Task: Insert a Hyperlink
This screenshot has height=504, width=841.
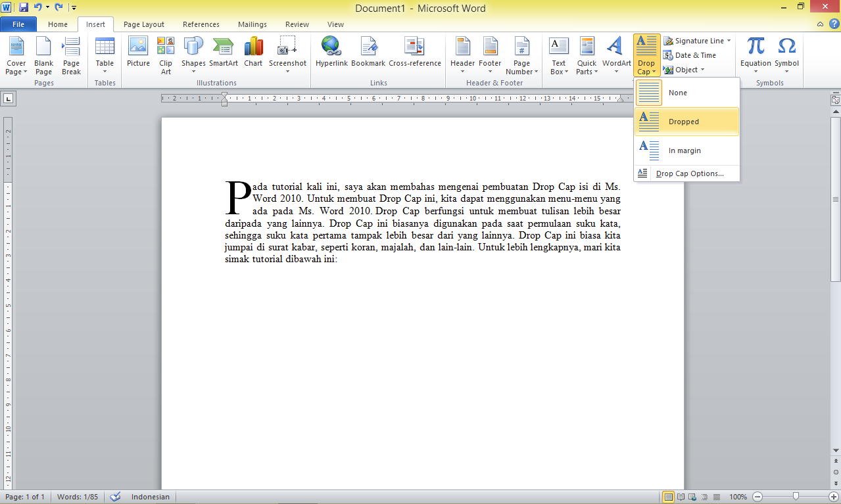Action: (x=331, y=52)
